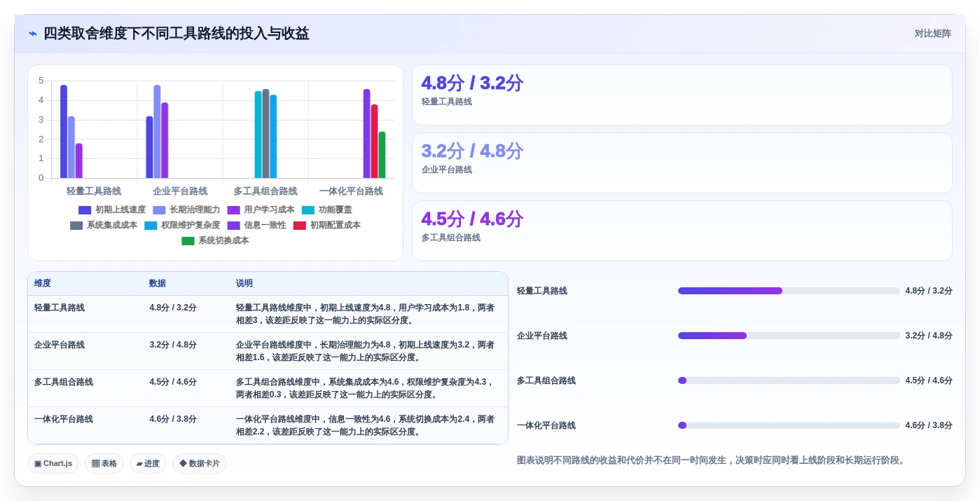This screenshot has height=501, width=980.
Task: Select the 4.5分 / 4.6分 data card
Action: 682,231
